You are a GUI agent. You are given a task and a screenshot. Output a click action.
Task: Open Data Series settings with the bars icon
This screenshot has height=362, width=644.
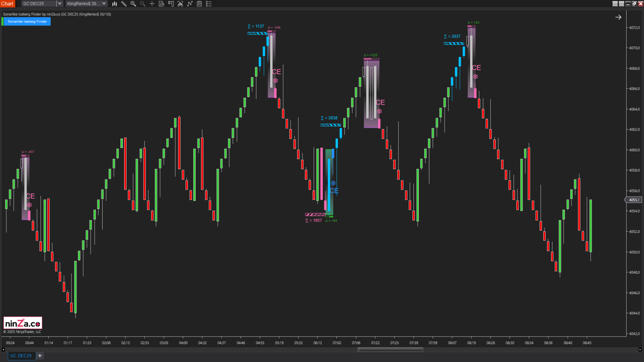click(x=114, y=4)
